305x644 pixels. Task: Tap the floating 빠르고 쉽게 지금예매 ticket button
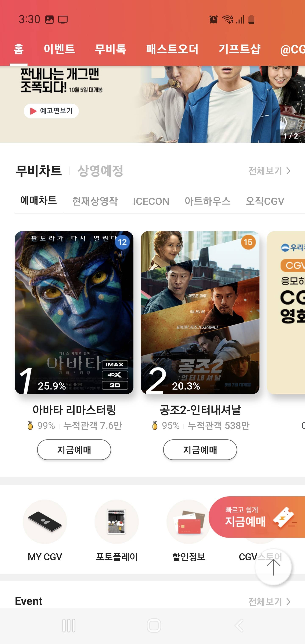[x=257, y=517]
